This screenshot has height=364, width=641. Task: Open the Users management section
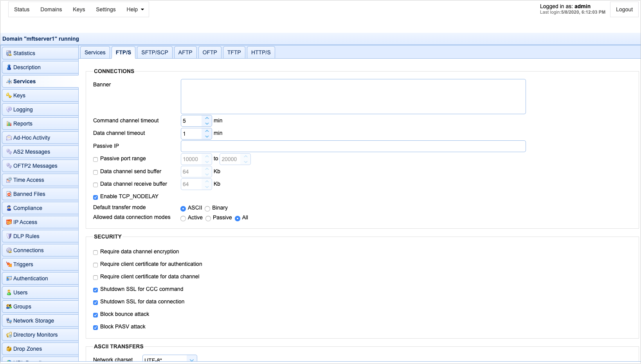[x=20, y=292]
